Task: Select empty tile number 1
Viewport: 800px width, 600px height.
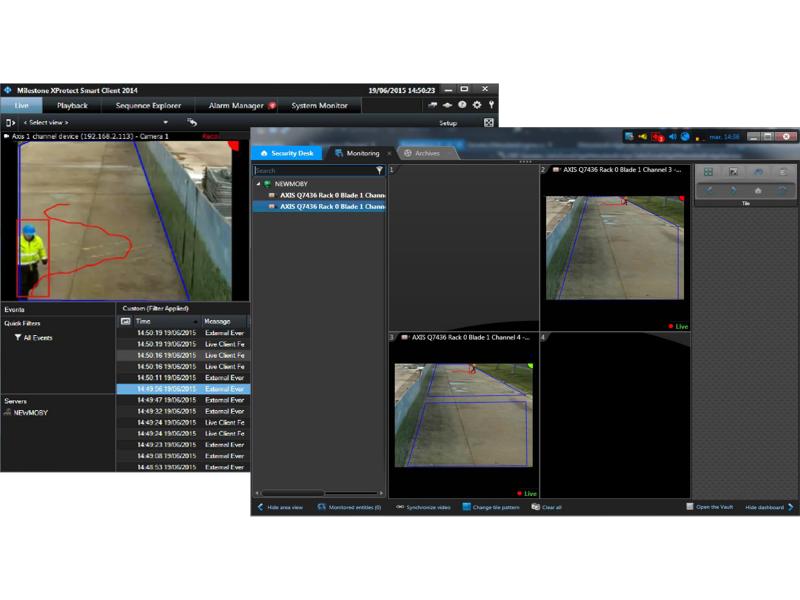Action: coord(464,247)
